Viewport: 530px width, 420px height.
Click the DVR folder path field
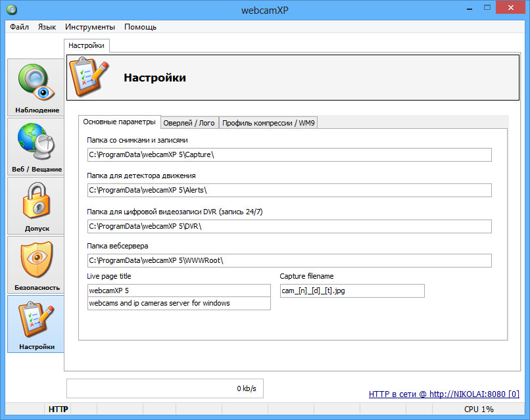coord(289,226)
